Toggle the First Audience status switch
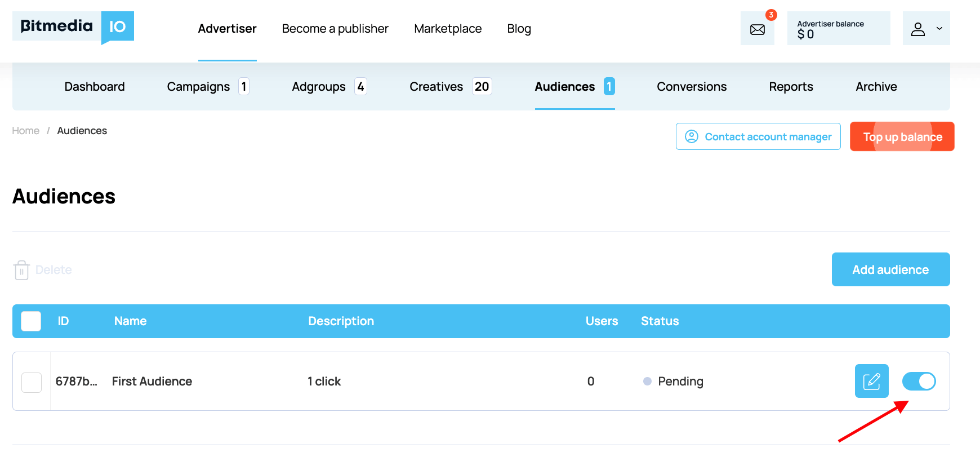Image resolution: width=980 pixels, height=470 pixels. [x=919, y=382]
